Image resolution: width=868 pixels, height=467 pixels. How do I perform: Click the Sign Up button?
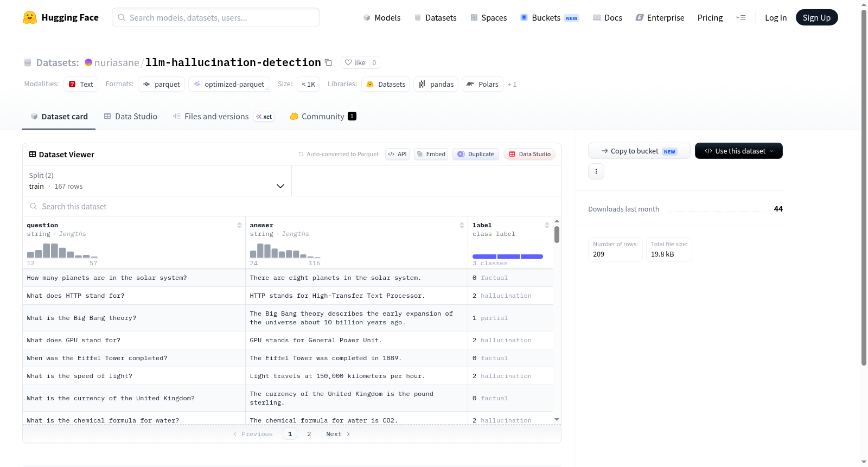click(816, 17)
